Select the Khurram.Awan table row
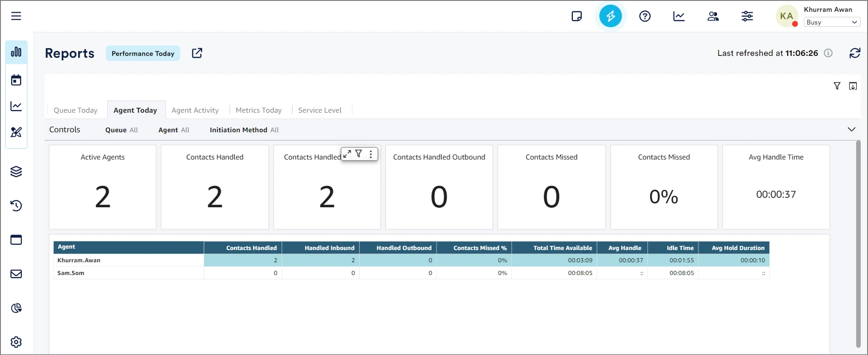868x355 pixels. (79, 260)
